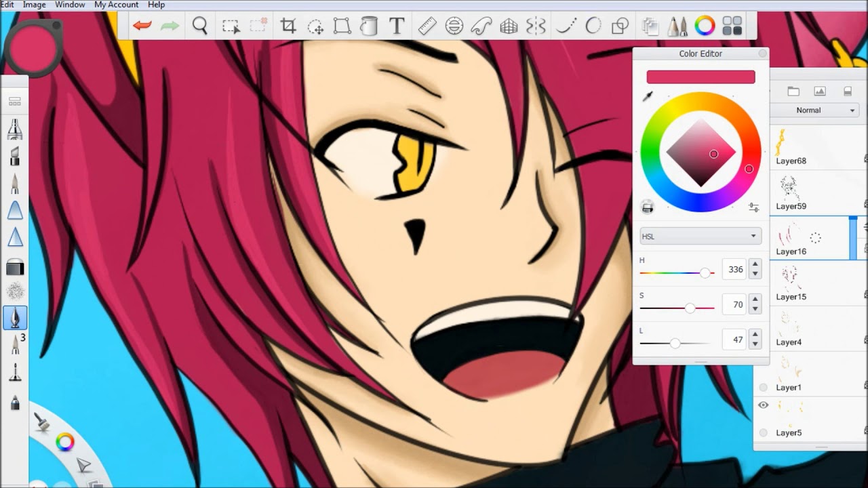
Task: Increase the L value with up arrow
Action: pos(755,335)
